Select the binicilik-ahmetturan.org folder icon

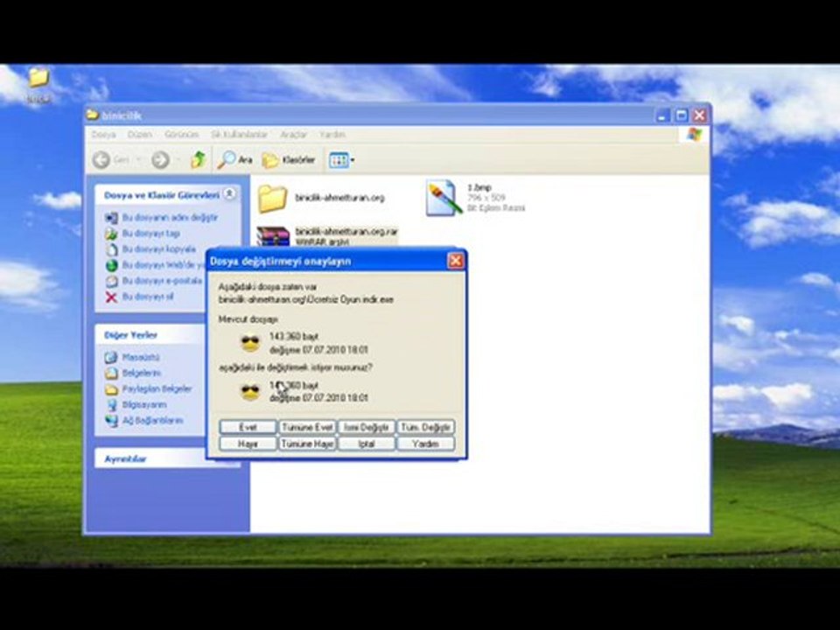pos(272,199)
